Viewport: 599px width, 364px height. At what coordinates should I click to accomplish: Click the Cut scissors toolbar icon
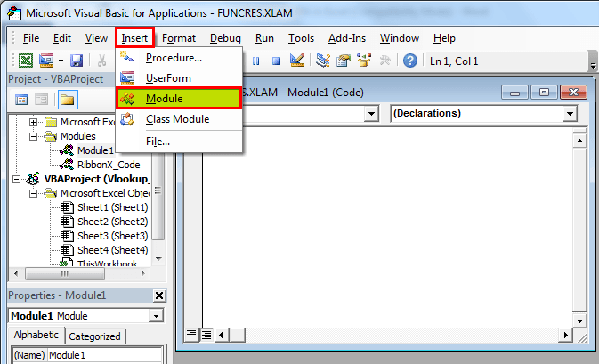tap(101, 61)
